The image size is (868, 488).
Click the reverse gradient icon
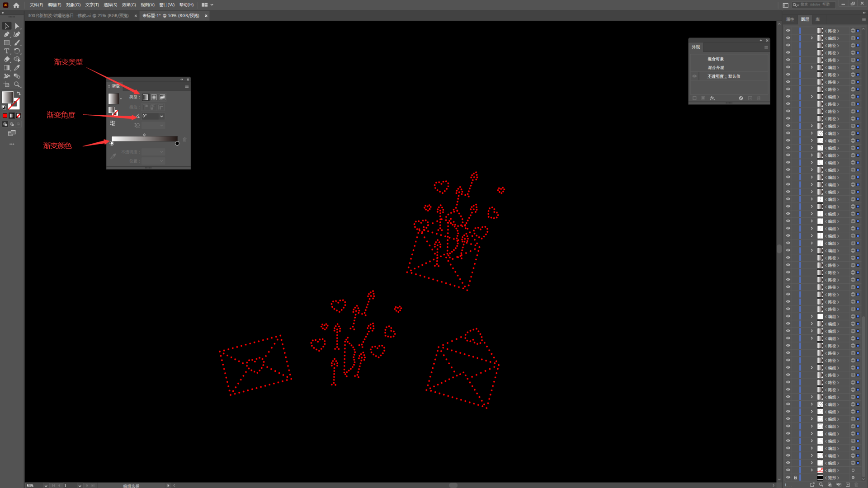click(x=113, y=123)
